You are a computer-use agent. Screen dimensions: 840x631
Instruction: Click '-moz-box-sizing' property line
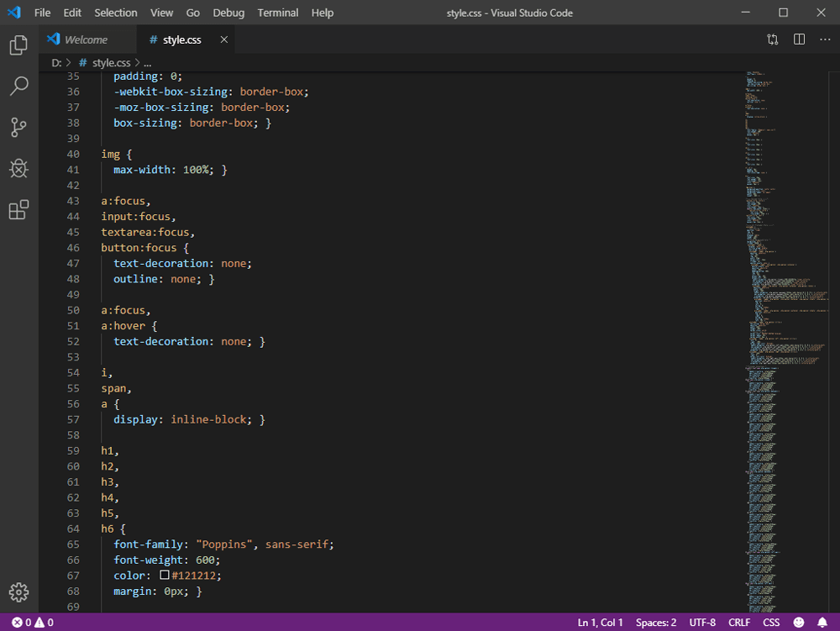tap(202, 108)
